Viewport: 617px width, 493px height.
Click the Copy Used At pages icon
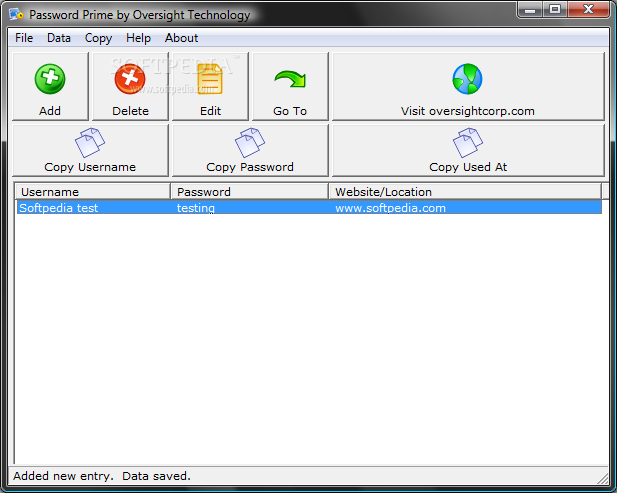(x=468, y=143)
